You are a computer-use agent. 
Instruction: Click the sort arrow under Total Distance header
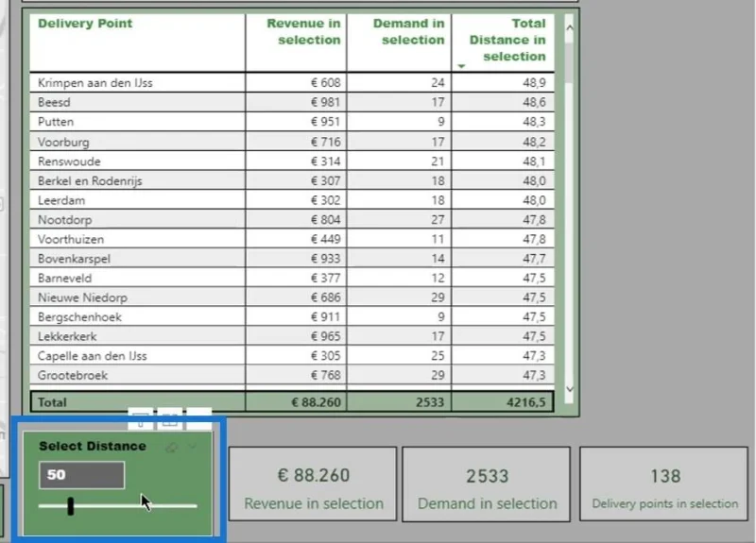pyautogui.click(x=461, y=66)
